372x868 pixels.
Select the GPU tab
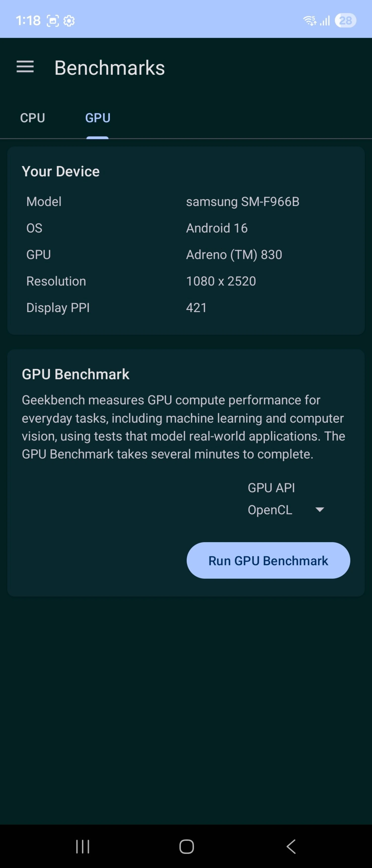[98, 118]
